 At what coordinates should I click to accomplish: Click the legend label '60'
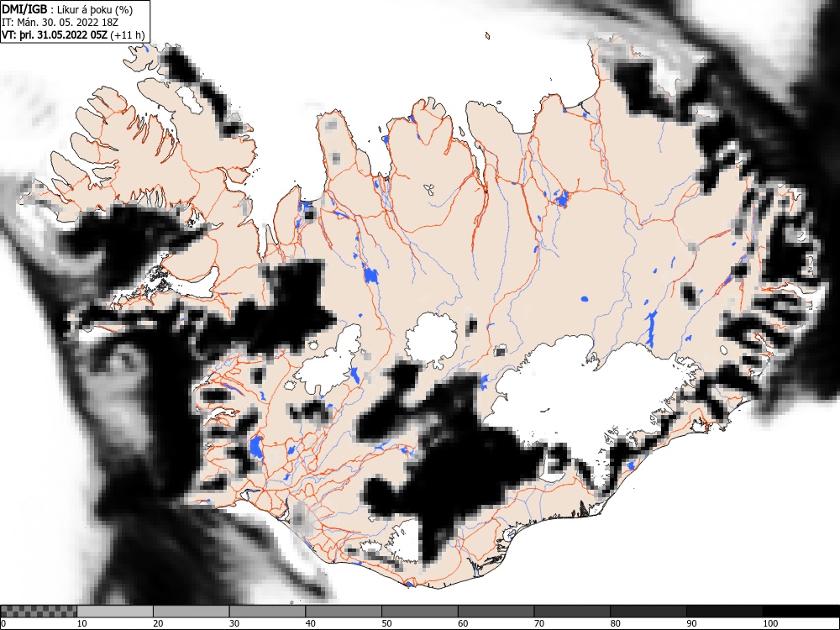coord(463,623)
